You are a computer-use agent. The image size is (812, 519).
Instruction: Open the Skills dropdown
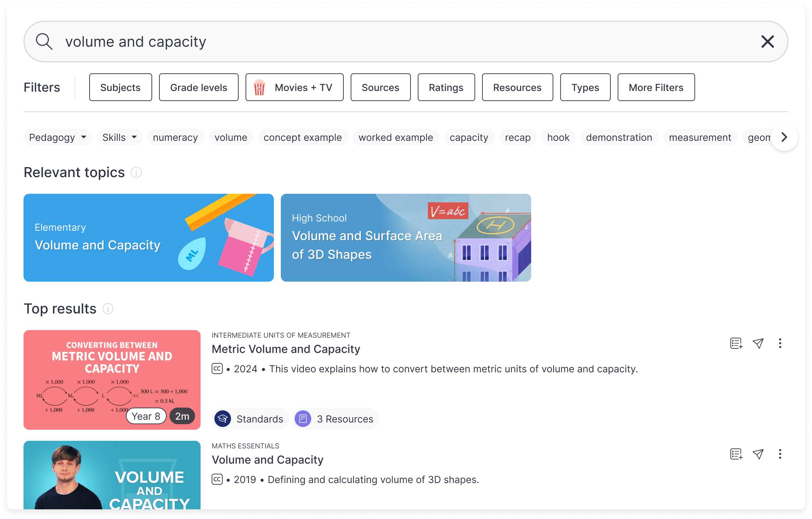(119, 137)
